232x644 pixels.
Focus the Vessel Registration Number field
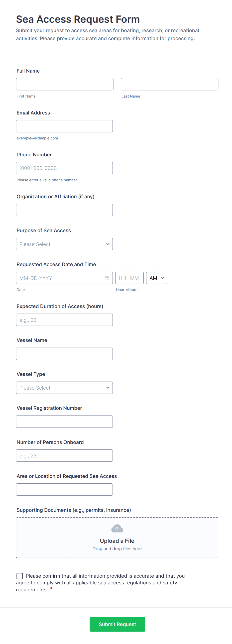[64, 422]
